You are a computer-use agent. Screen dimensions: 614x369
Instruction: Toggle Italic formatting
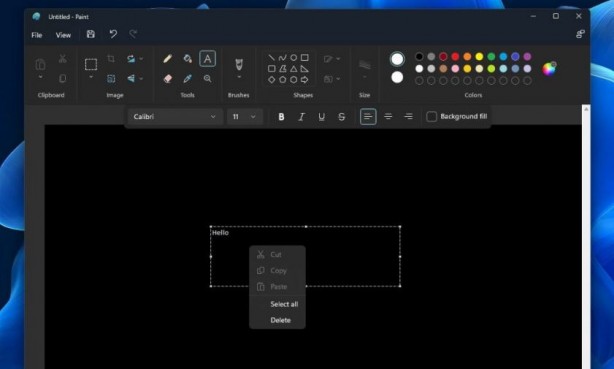(301, 117)
